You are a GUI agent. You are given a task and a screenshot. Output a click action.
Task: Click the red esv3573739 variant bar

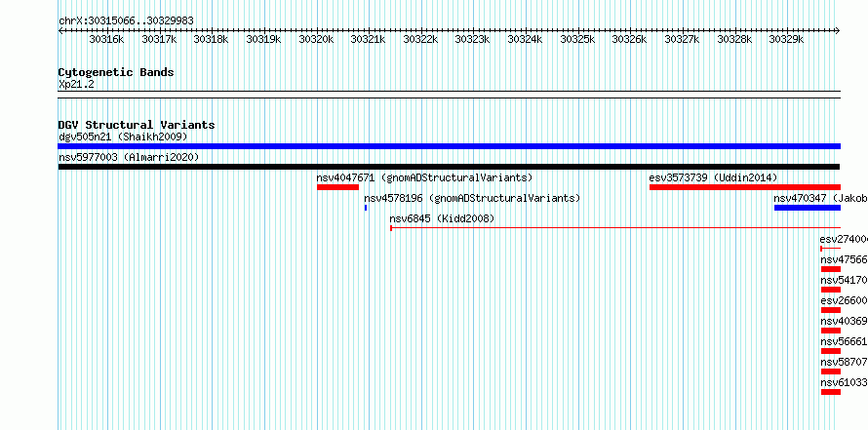(744, 187)
